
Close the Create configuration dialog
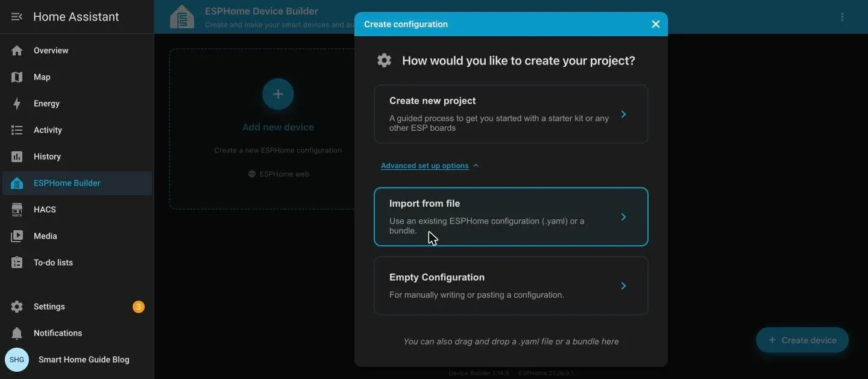(656, 24)
